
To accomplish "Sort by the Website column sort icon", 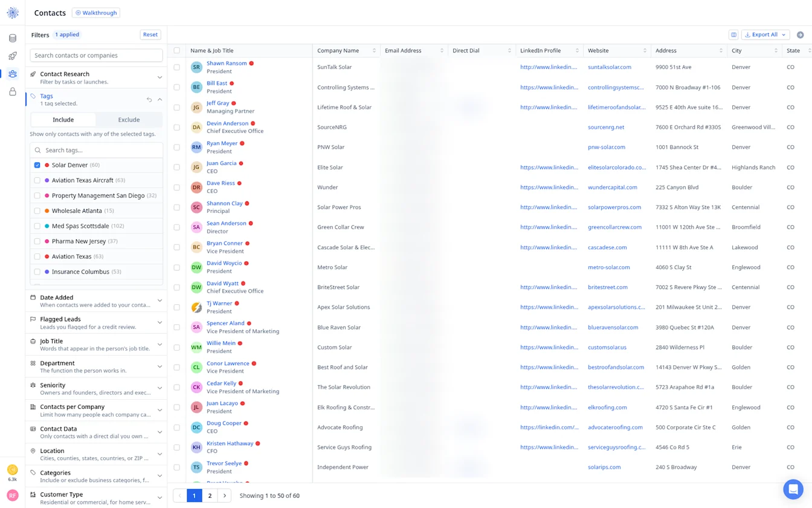I will (645, 51).
